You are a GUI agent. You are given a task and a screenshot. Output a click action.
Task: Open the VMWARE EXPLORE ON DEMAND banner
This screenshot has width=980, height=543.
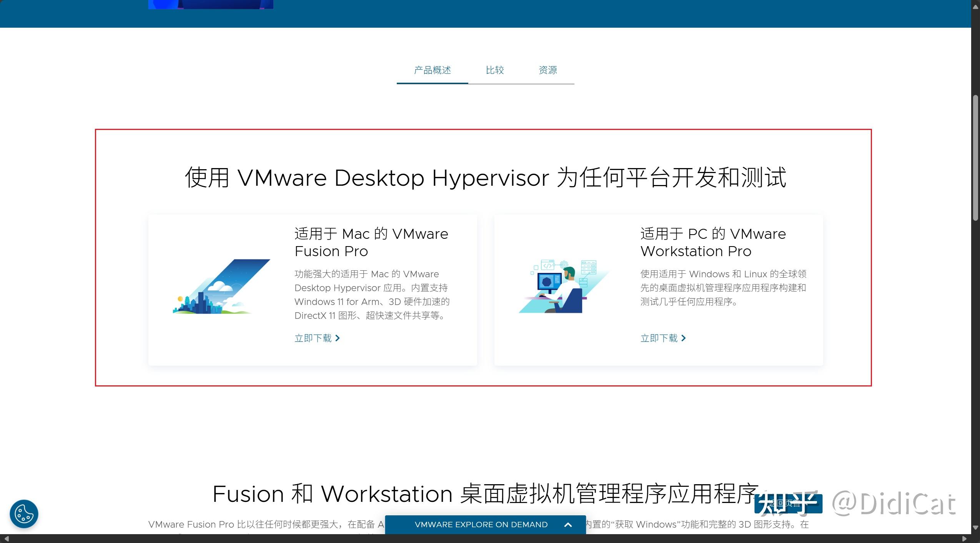(485, 525)
